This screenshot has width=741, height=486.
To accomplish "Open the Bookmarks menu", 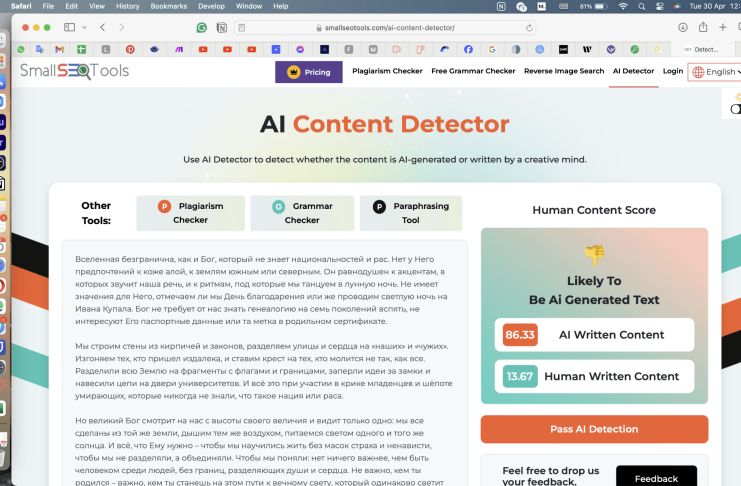I will (x=169, y=6).
